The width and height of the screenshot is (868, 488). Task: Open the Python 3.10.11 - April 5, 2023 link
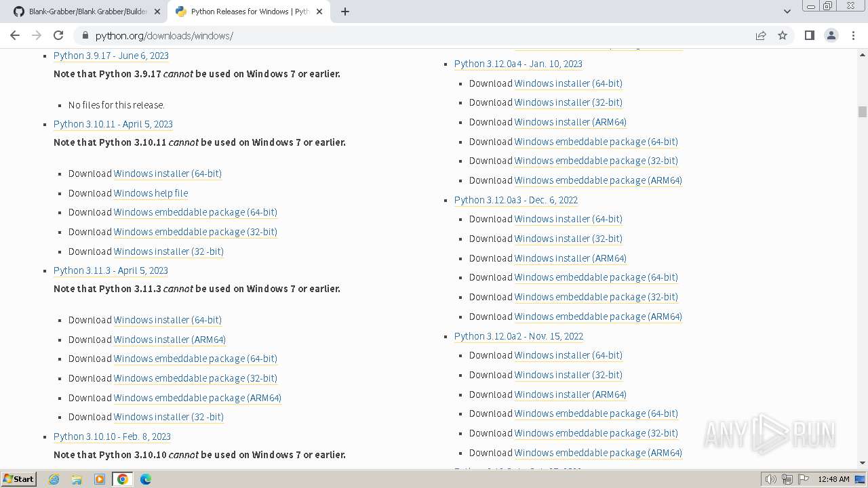click(113, 124)
